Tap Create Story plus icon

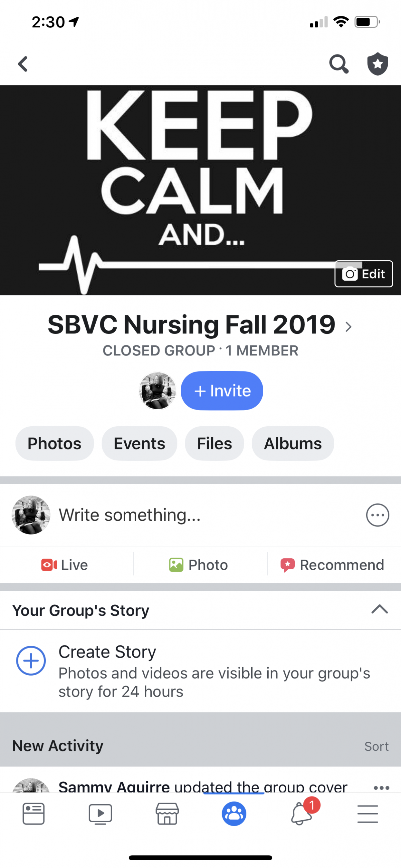pos(31,661)
